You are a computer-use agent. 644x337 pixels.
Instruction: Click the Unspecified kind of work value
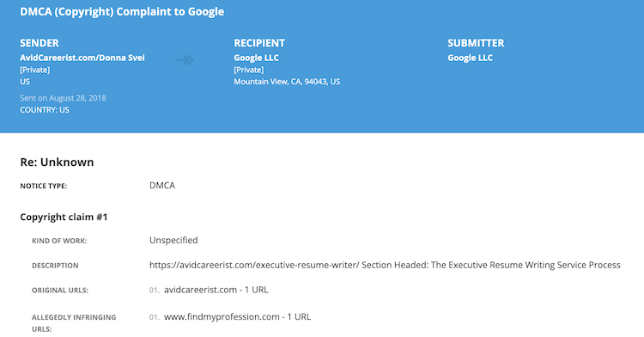pos(173,240)
